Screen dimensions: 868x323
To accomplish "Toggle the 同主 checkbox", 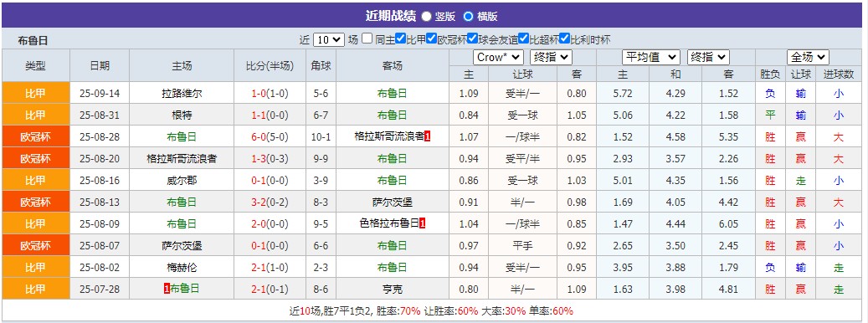I will [x=367, y=38].
